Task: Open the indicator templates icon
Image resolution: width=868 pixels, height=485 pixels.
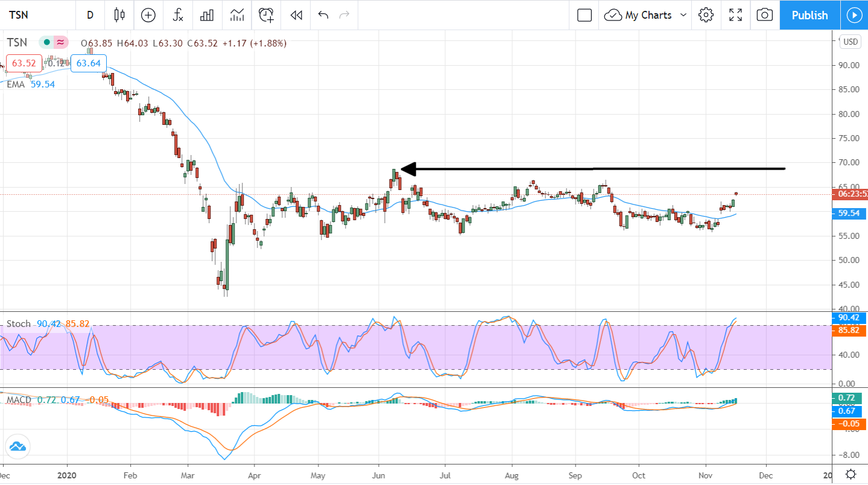Action: pyautogui.click(x=237, y=15)
